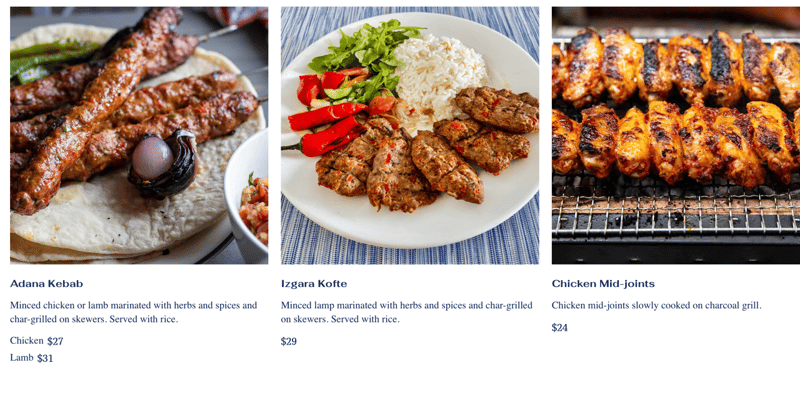Choose the Lamb option label

point(22,358)
